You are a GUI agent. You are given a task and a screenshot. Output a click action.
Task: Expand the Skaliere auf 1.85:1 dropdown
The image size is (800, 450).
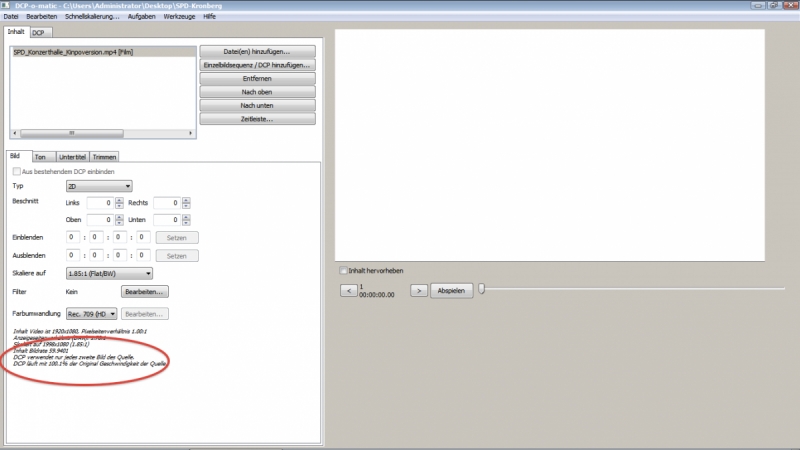point(108,273)
